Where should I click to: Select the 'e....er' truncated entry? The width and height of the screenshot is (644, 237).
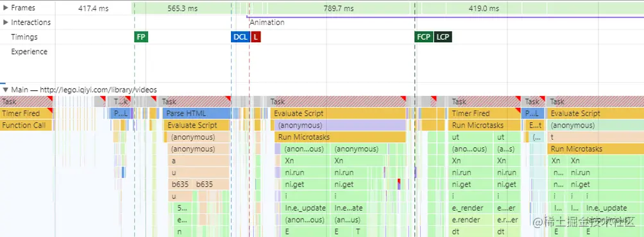coord(507,208)
